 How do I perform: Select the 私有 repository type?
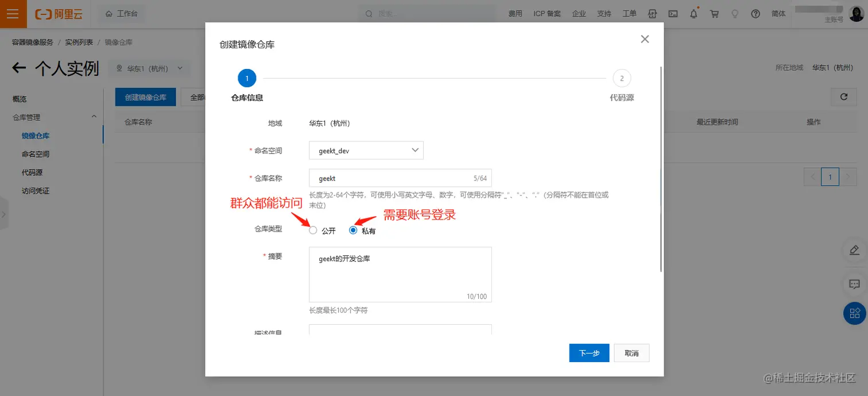(353, 230)
